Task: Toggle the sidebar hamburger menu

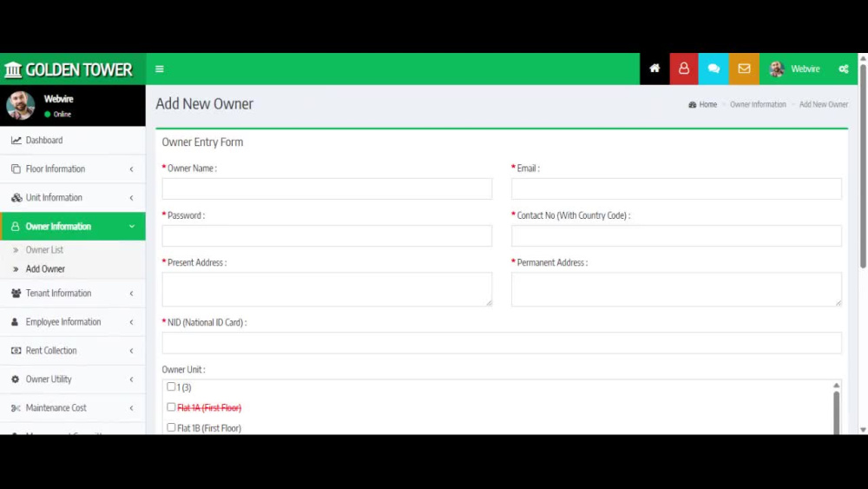Action: pos(160,69)
